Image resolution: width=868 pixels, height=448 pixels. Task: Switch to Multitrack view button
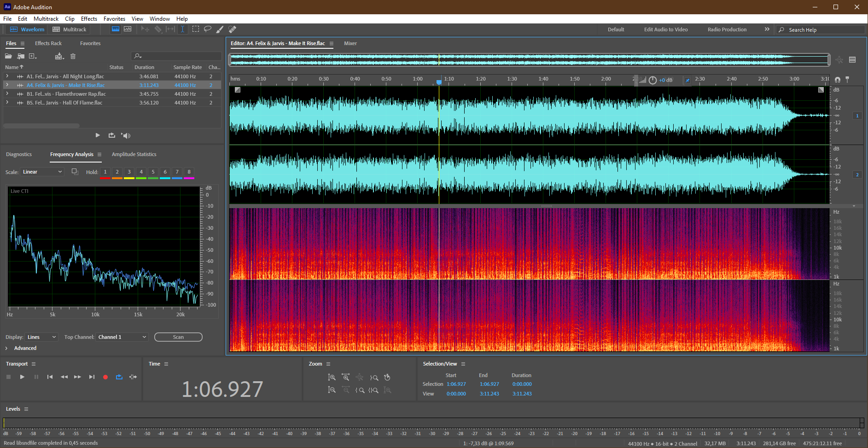(70, 29)
